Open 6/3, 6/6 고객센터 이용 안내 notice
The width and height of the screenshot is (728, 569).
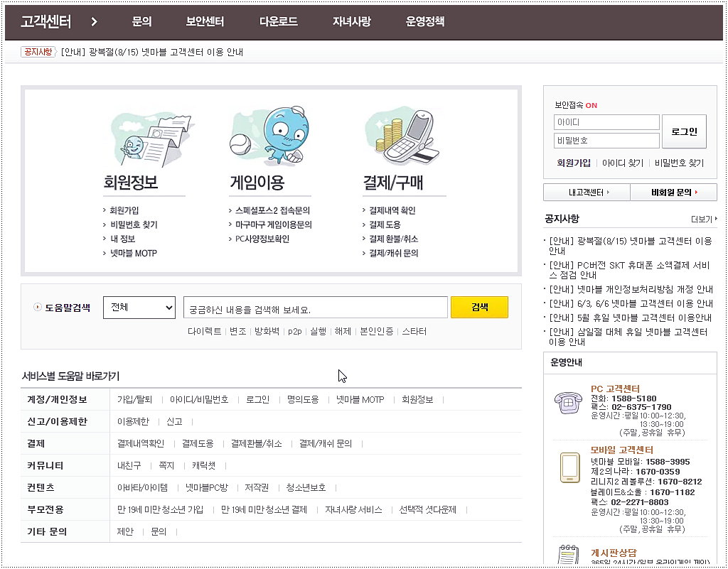[x=631, y=304]
